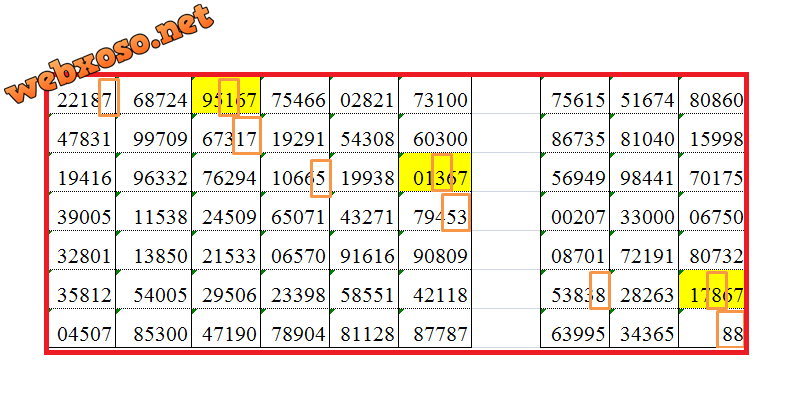786x394 pixels.
Task: Click the cell containing 79453
Action: pos(435,212)
